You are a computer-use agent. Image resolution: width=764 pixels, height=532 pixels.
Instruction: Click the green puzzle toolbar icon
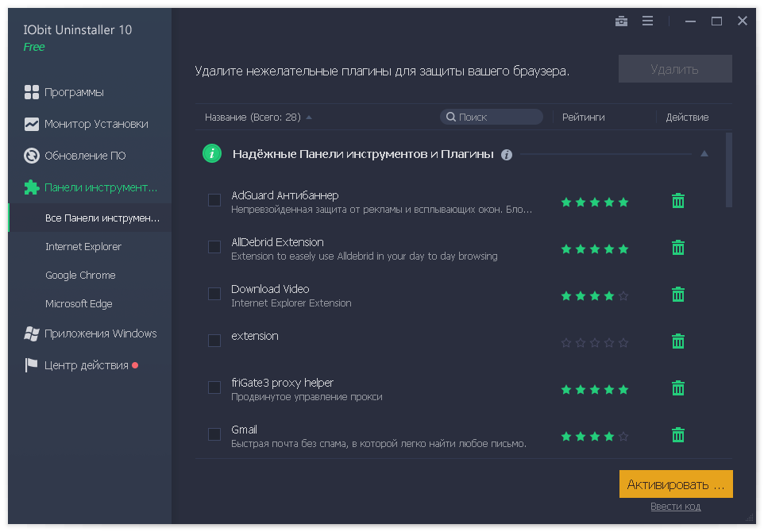coord(32,187)
